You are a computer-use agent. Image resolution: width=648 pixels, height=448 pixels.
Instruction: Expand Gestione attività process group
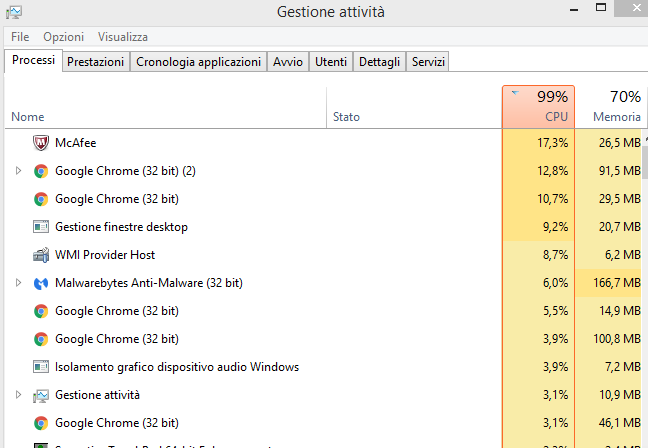(x=18, y=395)
